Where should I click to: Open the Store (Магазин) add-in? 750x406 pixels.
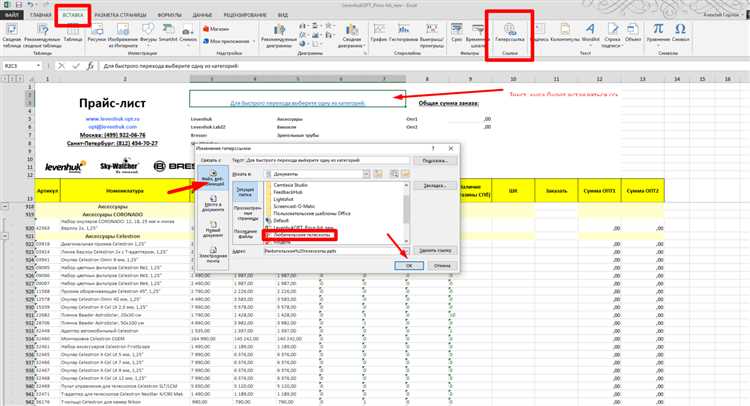tap(216, 29)
